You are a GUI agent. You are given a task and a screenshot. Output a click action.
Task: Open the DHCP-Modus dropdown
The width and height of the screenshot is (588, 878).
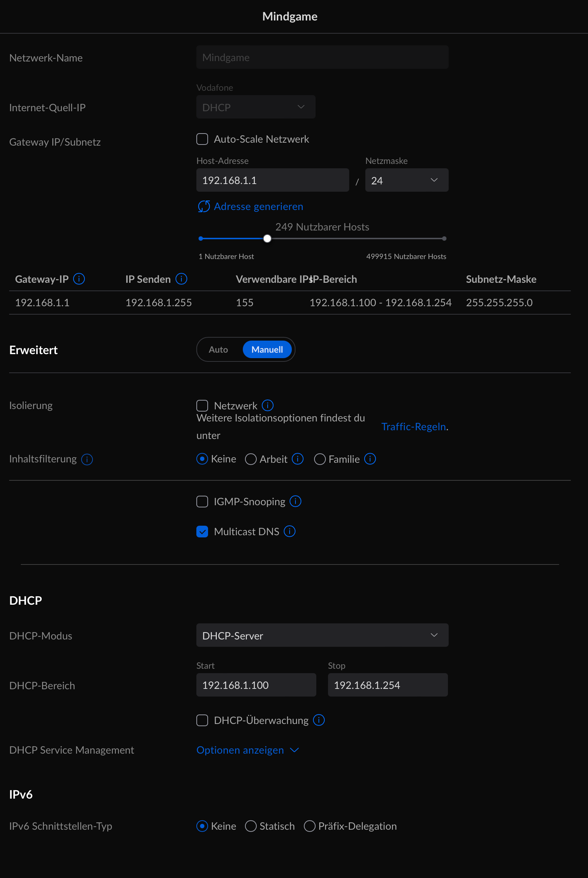tap(322, 635)
